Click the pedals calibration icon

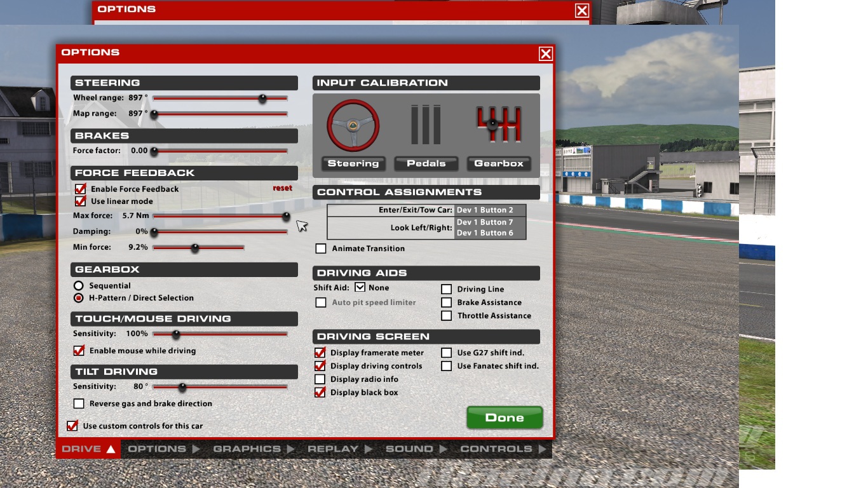pos(426,125)
